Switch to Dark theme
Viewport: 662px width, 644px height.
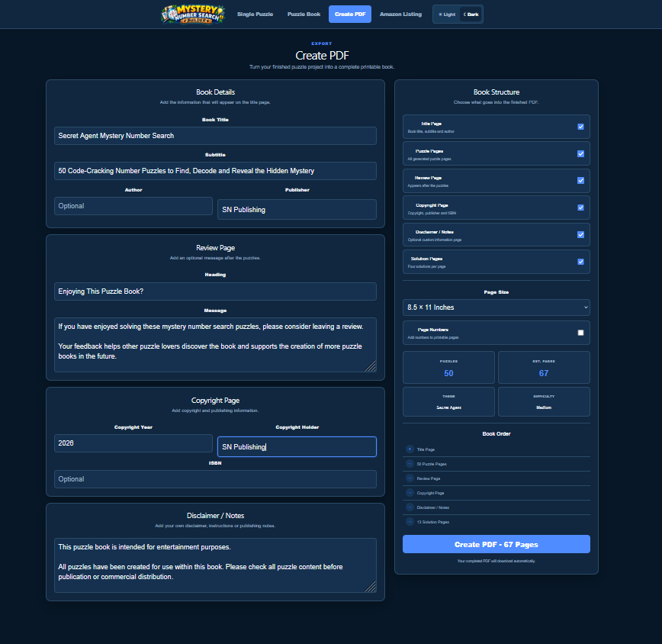click(471, 14)
